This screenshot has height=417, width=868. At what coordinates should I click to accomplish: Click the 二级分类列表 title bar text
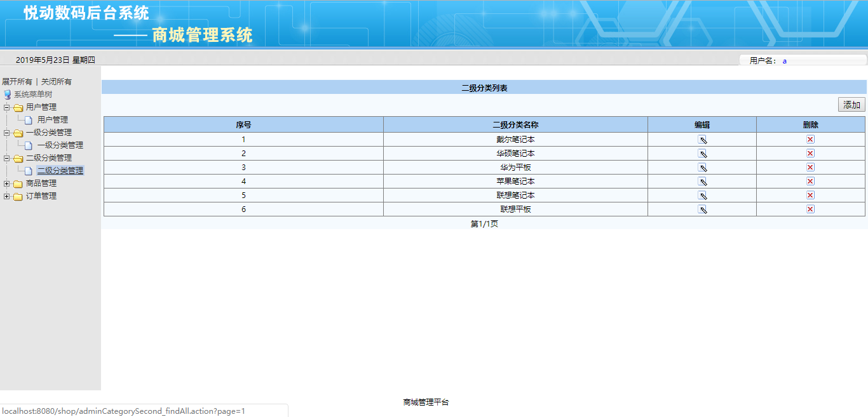pyautogui.click(x=484, y=88)
